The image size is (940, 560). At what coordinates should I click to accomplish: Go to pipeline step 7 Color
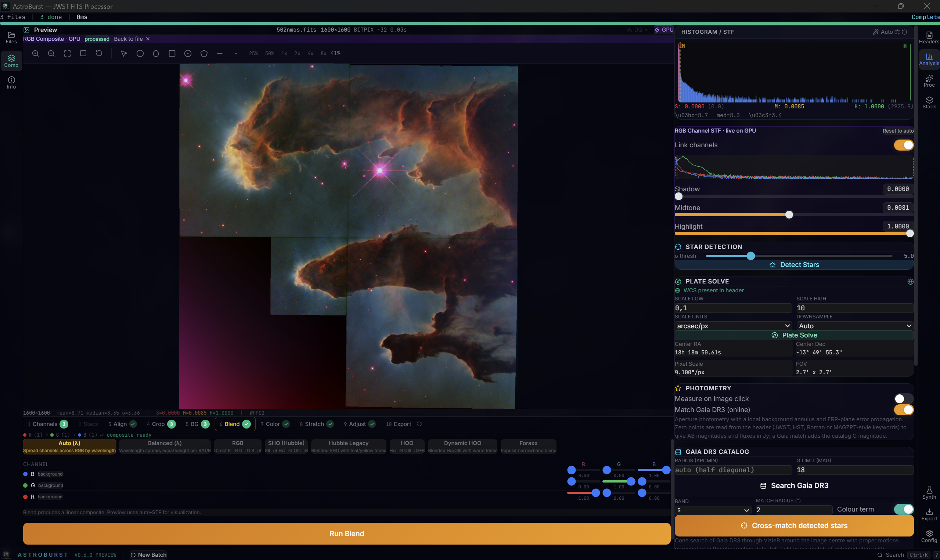pyautogui.click(x=275, y=424)
